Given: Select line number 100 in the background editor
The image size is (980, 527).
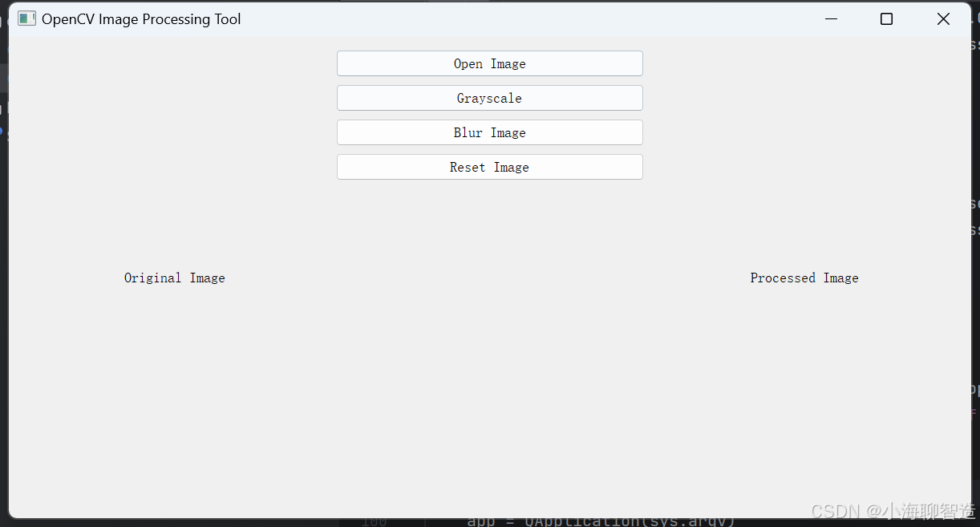Looking at the screenshot, I should pos(374,522).
